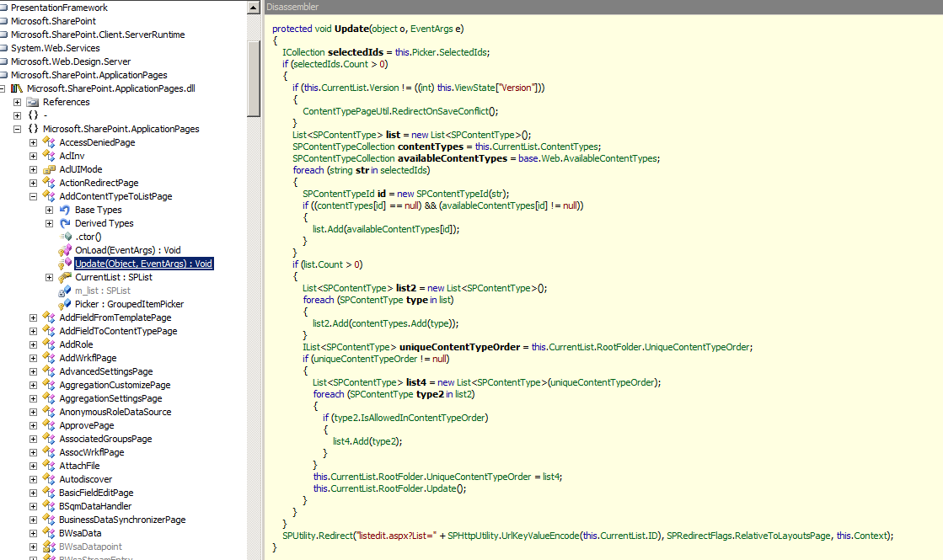The image size is (943, 560).
Task: Open the SPContentTypeId type link
Action: 339,194
